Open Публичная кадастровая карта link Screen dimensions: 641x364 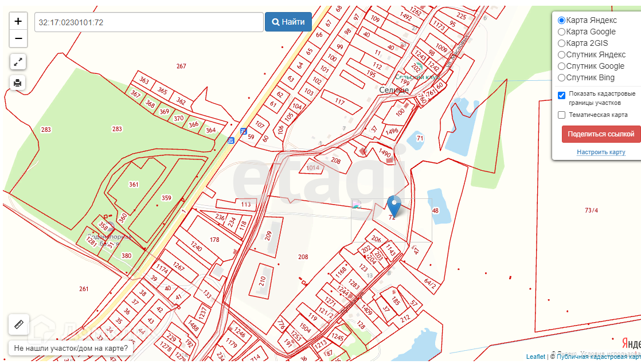599,357
